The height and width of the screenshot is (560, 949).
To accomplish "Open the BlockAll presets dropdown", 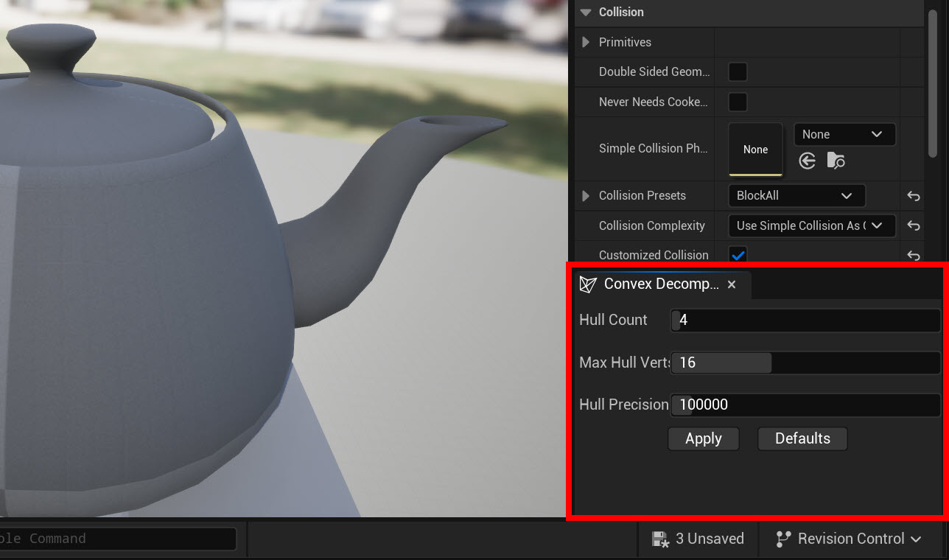I will click(x=796, y=196).
